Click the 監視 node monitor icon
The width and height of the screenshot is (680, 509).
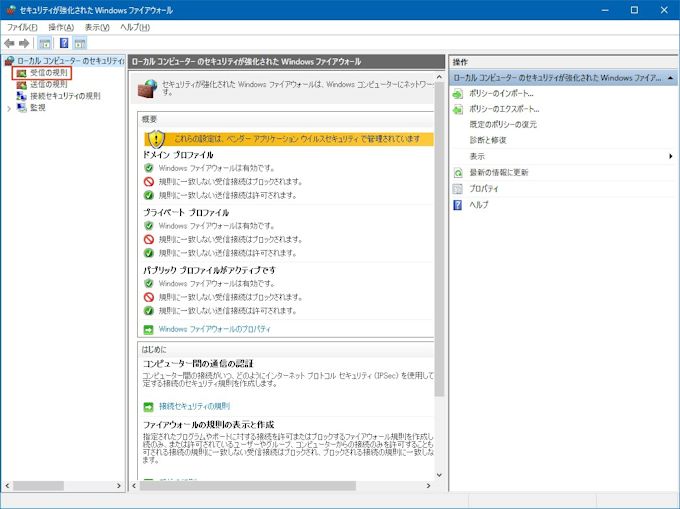tap(22, 108)
